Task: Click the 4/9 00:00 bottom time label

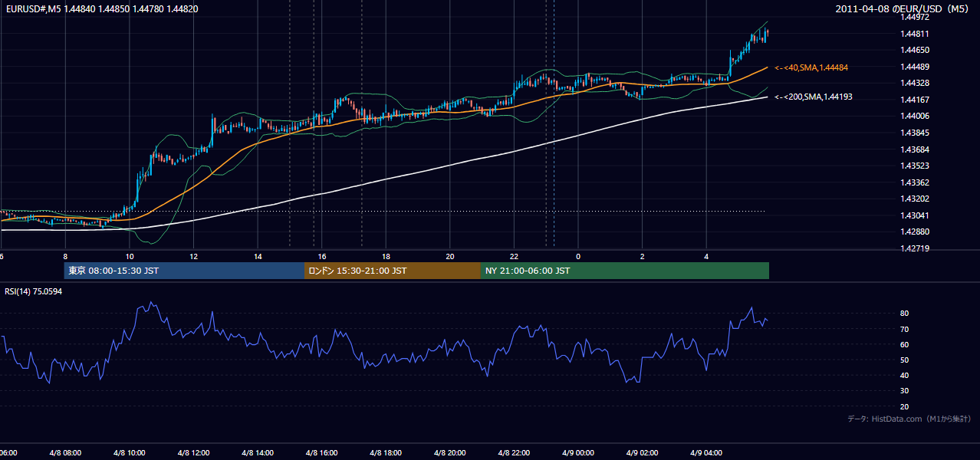Action: (x=578, y=453)
